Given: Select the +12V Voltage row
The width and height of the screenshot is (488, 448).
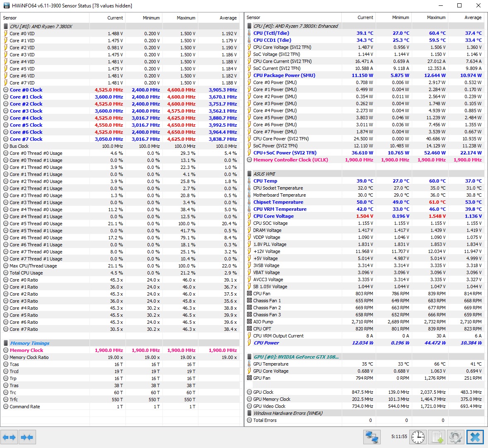Looking at the screenshot, I should coord(365,251).
